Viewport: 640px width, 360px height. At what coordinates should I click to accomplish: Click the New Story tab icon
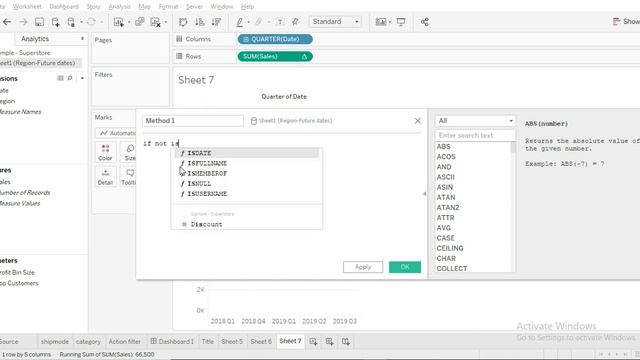click(x=346, y=342)
